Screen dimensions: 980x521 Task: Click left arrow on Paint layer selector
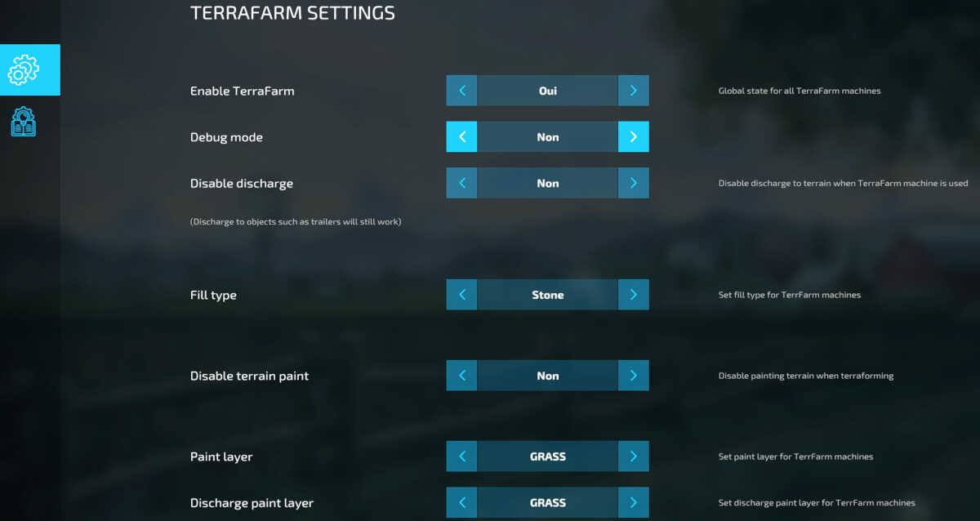click(x=461, y=456)
